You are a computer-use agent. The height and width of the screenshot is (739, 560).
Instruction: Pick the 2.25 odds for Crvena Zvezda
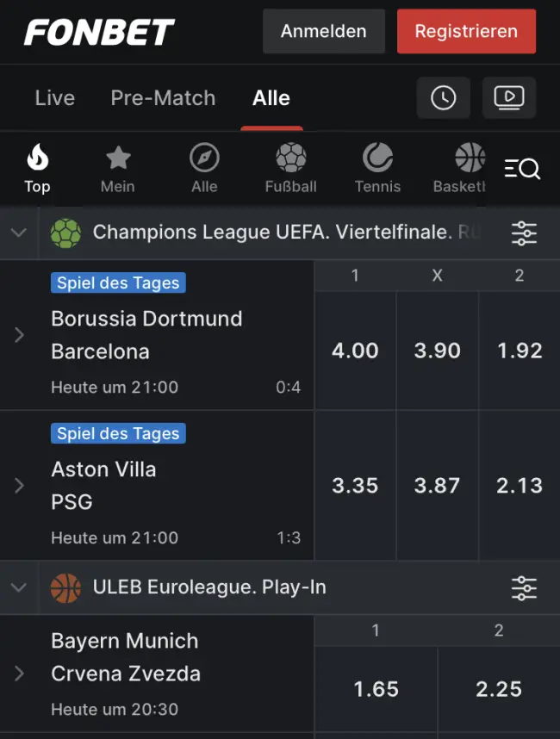pyautogui.click(x=499, y=689)
